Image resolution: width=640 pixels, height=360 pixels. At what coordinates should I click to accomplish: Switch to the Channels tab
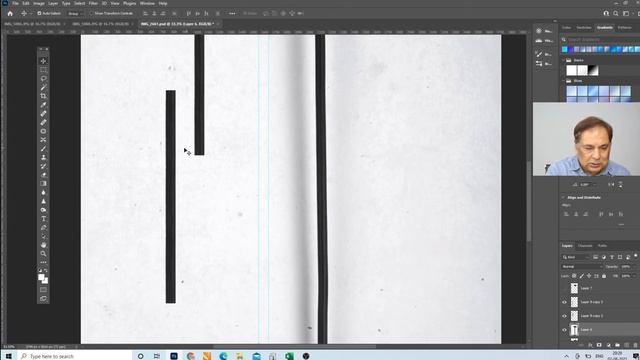tap(585, 246)
